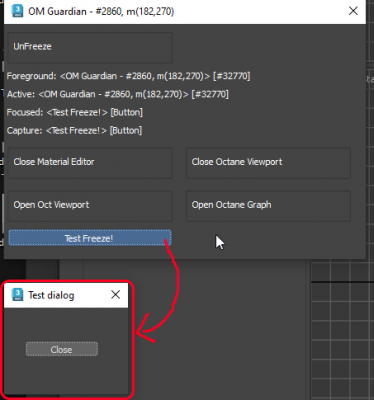Select the Active window status line
Screen dimensions: 374x400
pyautogui.click(x=118, y=94)
